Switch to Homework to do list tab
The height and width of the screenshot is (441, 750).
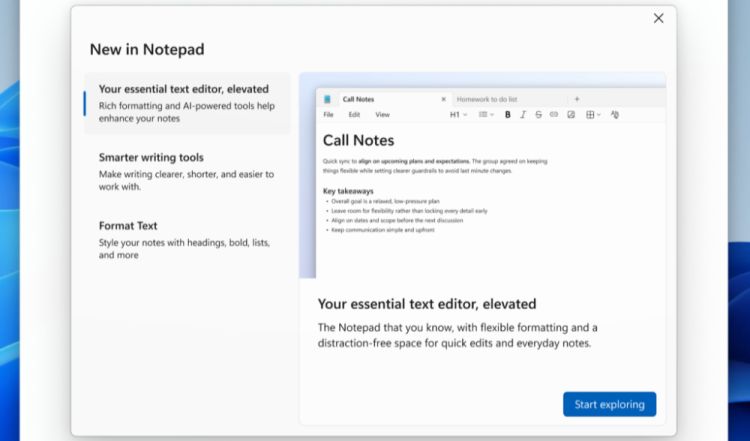487,99
